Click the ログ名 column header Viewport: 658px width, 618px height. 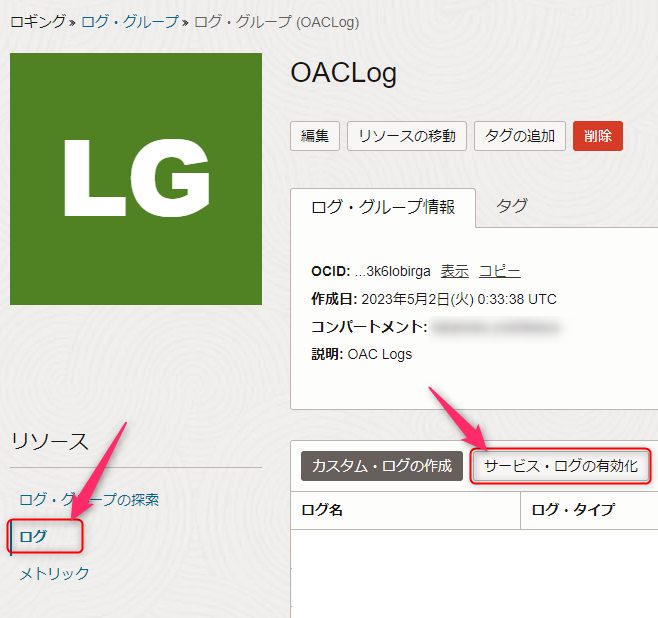[405, 510]
